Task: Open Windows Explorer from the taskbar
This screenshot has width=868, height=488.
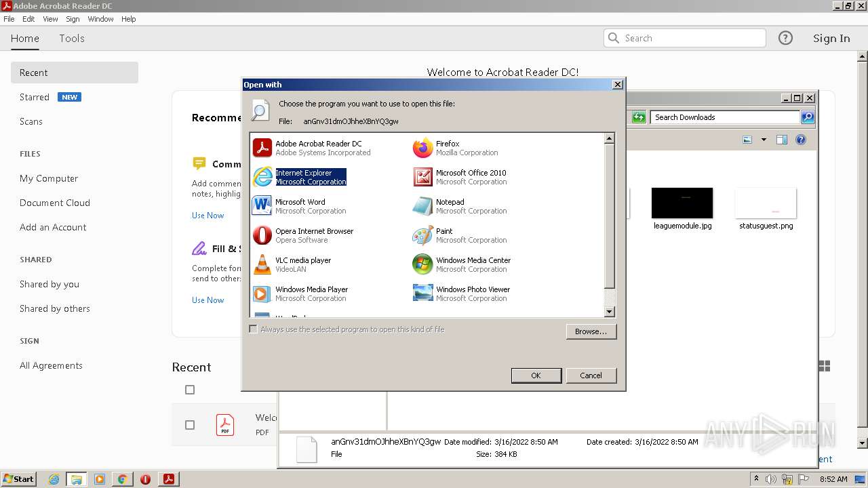Action: tap(77, 479)
